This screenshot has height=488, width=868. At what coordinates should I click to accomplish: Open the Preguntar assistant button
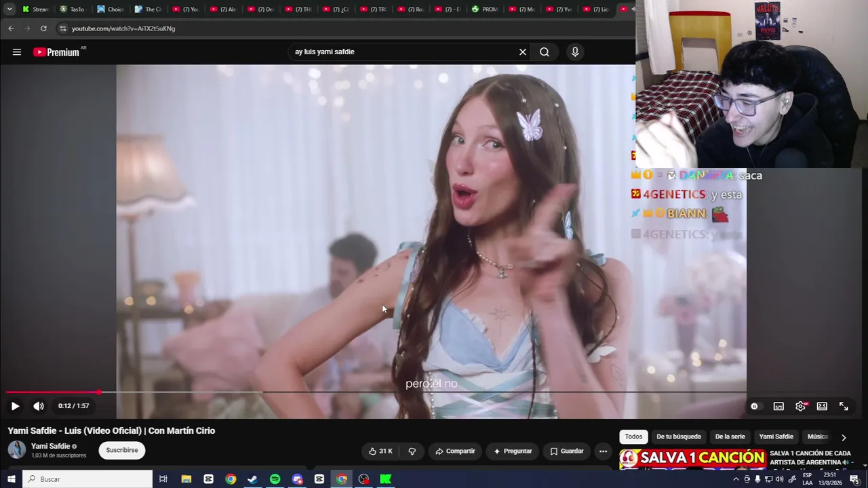(513, 451)
